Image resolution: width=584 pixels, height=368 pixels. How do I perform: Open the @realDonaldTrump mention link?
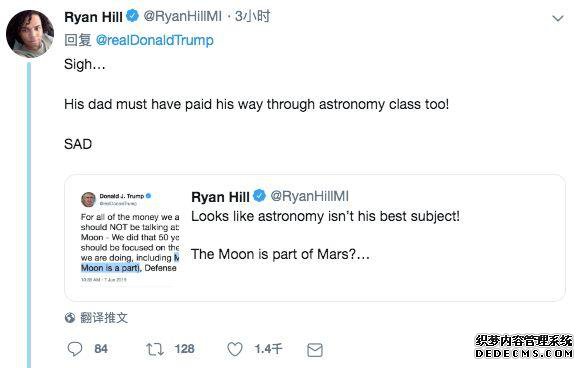coord(155,40)
